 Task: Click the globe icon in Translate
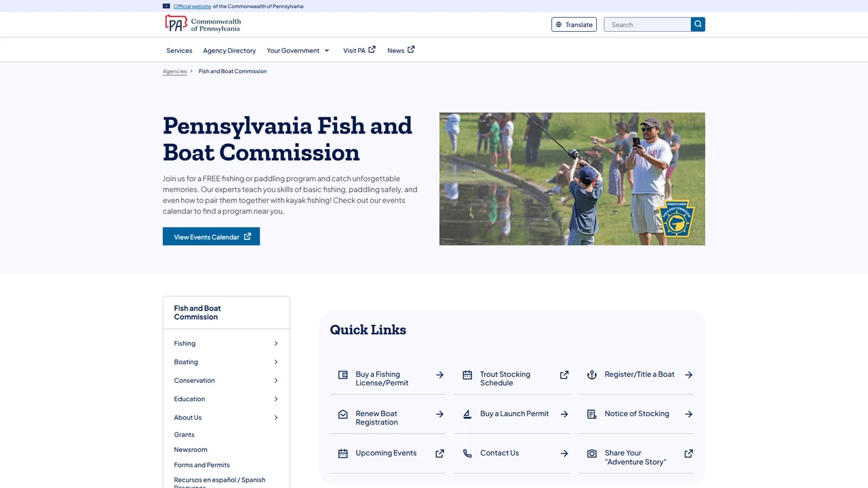tap(559, 25)
